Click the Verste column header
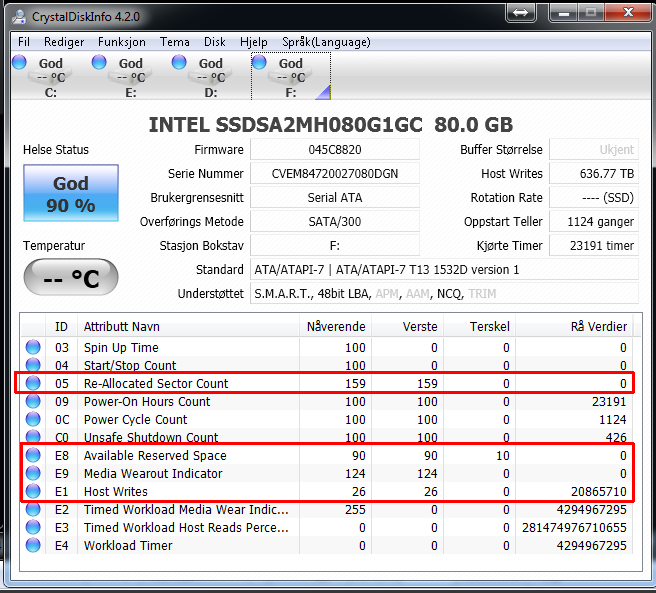 point(407,326)
